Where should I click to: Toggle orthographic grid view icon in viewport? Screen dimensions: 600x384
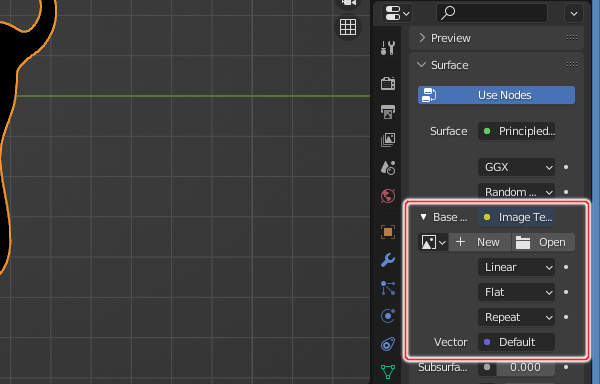click(x=348, y=27)
